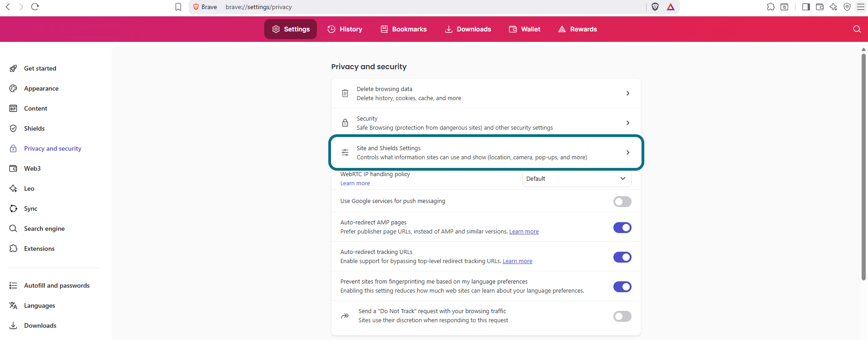Select Search engine in sidebar
This screenshot has height=340, width=868.
click(x=45, y=228)
